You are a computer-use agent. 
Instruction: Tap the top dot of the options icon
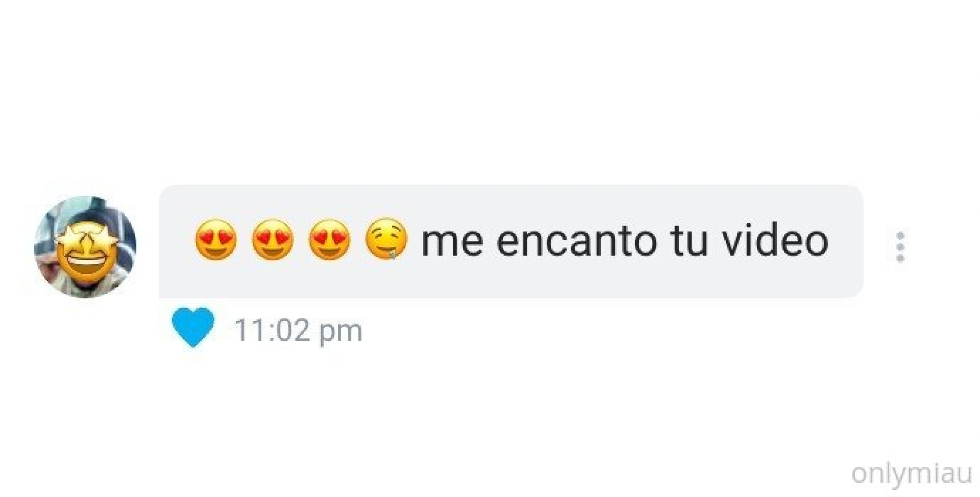tap(900, 236)
